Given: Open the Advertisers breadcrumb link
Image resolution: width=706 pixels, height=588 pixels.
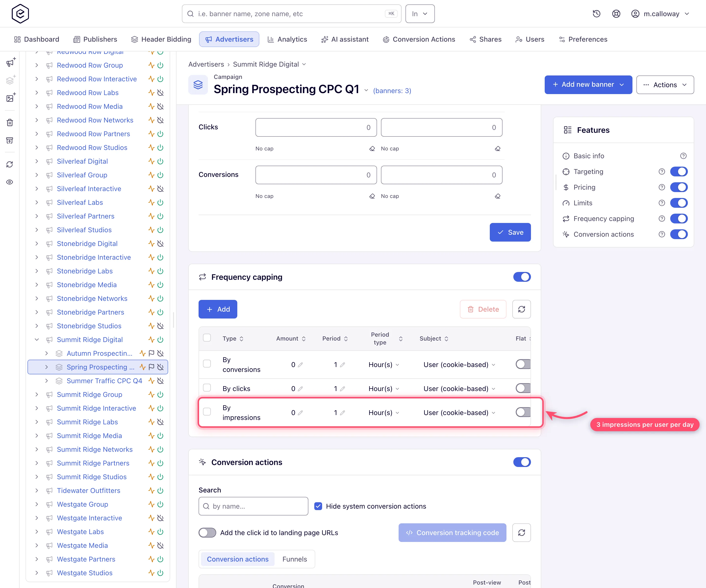Looking at the screenshot, I should (206, 64).
